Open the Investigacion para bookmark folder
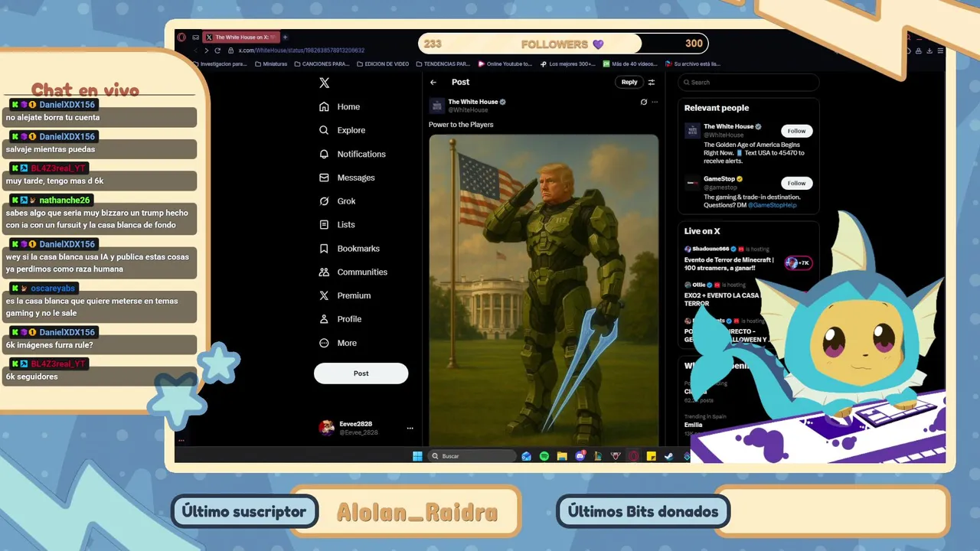The height and width of the screenshot is (551, 980). point(219,64)
